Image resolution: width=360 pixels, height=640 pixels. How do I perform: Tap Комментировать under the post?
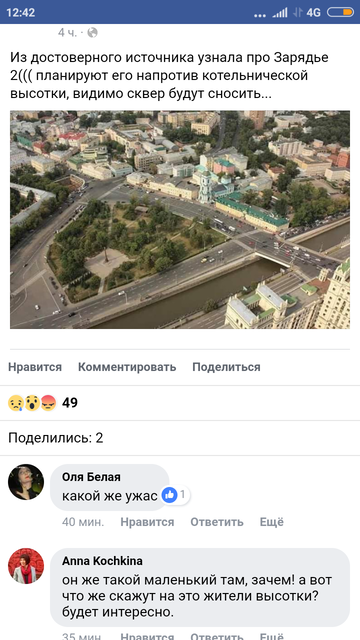tap(127, 367)
